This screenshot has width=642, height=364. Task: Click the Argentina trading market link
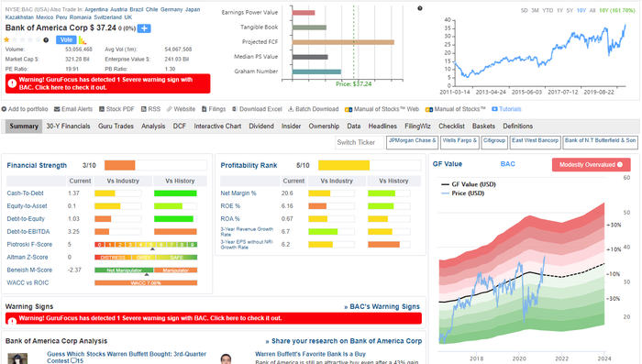(96, 9)
